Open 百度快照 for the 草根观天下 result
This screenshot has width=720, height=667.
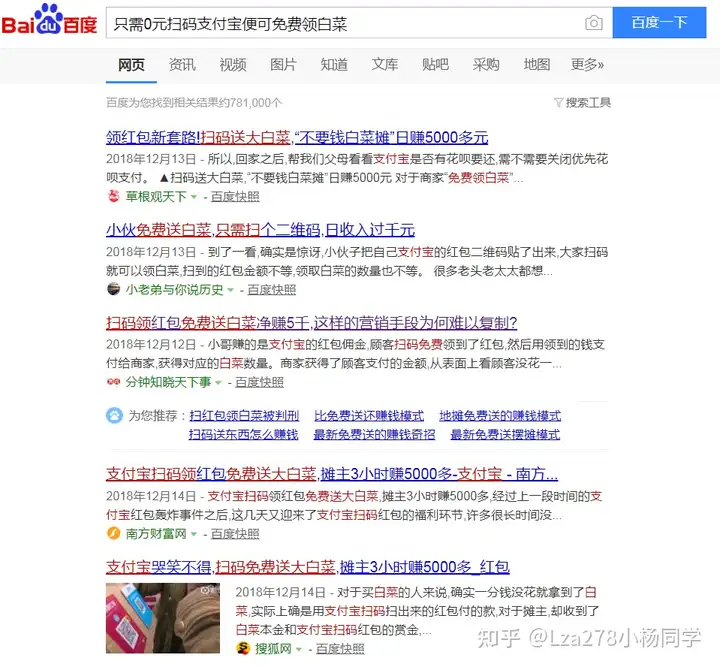tap(235, 196)
